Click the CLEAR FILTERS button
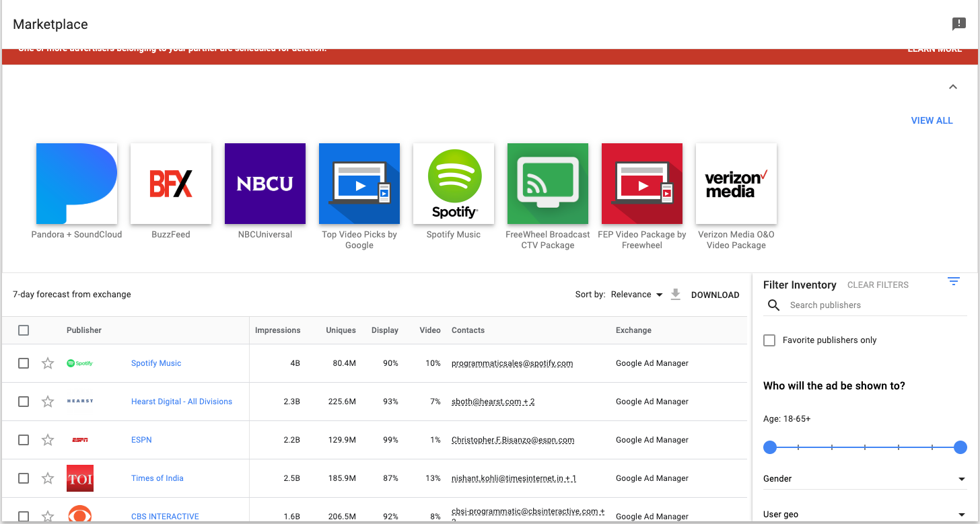The height and width of the screenshot is (524, 980). [x=878, y=285]
